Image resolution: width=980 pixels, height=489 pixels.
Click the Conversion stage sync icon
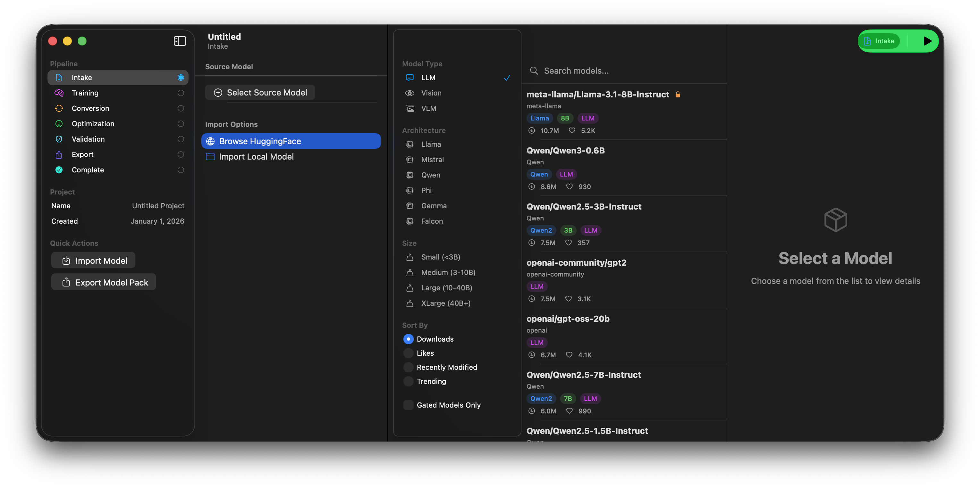click(x=59, y=108)
